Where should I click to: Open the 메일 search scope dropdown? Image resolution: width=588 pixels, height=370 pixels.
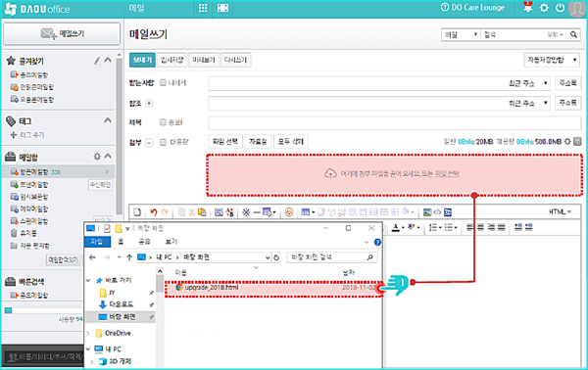[461, 34]
